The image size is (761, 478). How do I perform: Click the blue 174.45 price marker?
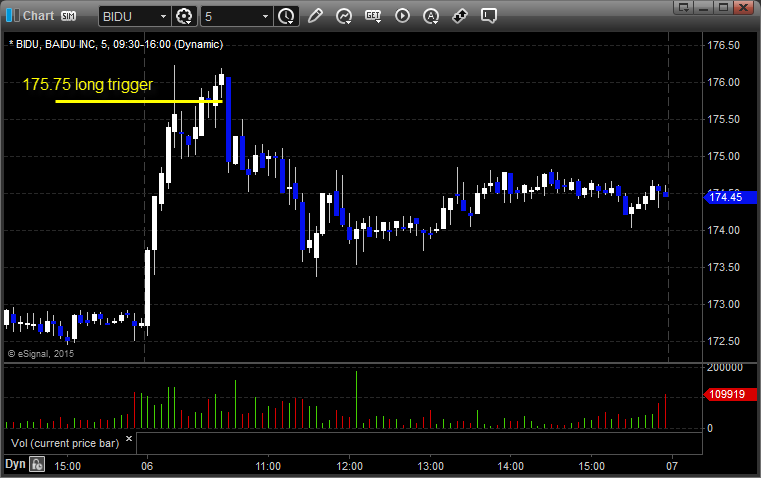coord(730,197)
